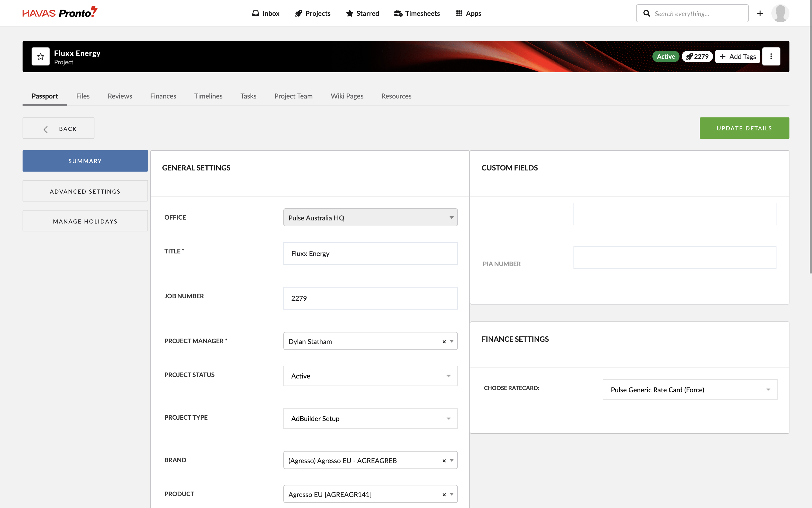Image resolution: width=812 pixels, height=508 pixels.
Task: Open the Product dropdown
Action: [370, 494]
